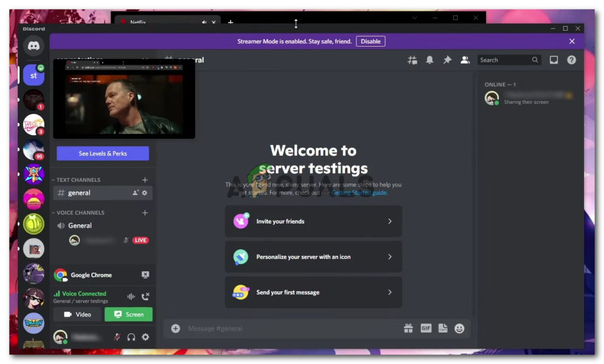Click the Help question mark icon
The height and width of the screenshot is (364, 604).
coord(570,60)
